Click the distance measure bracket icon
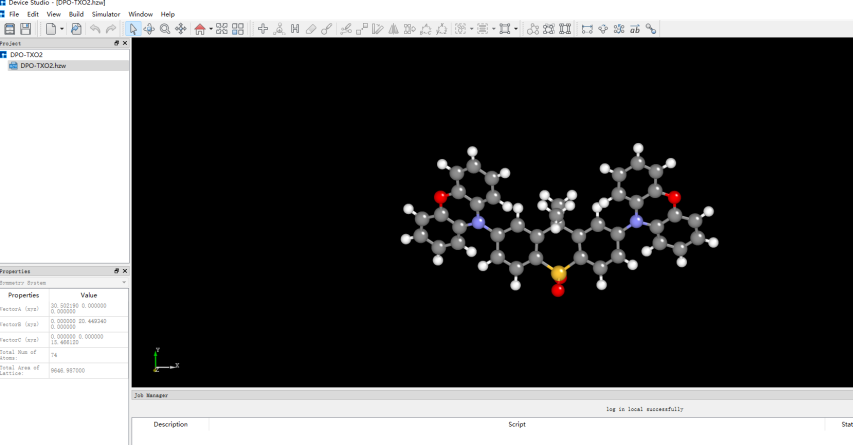The image size is (853, 445). pyautogui.click(x=587, y=29)
